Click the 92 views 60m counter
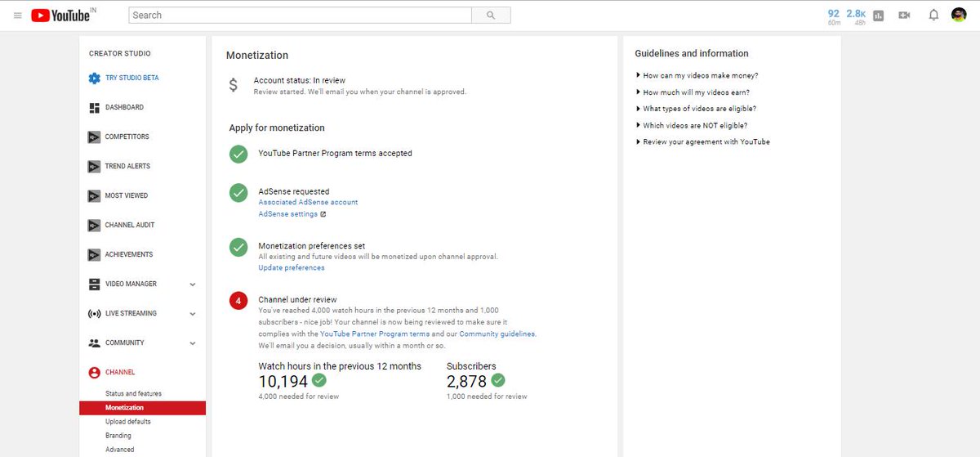 pyautogui.click(x=834, y=17)
